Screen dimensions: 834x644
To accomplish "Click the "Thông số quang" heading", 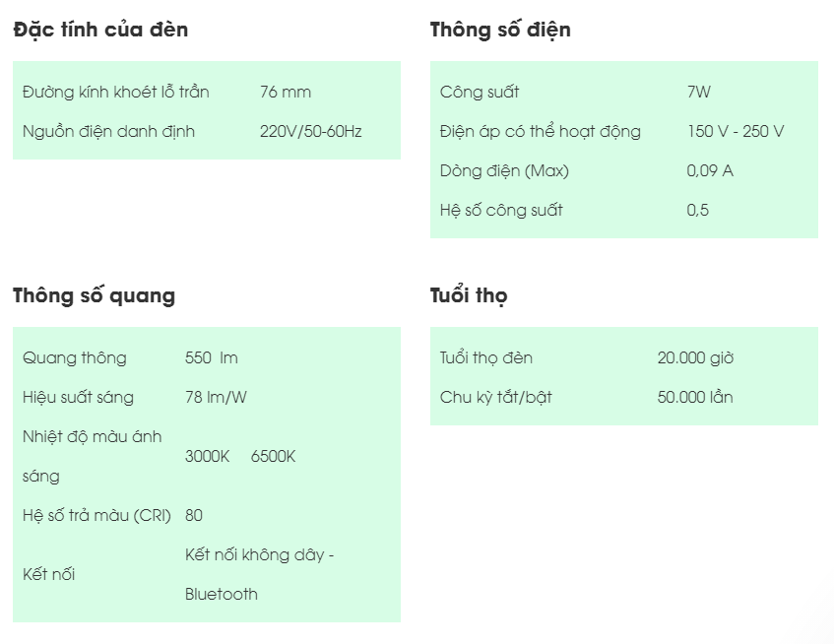I will pos(94,295).
